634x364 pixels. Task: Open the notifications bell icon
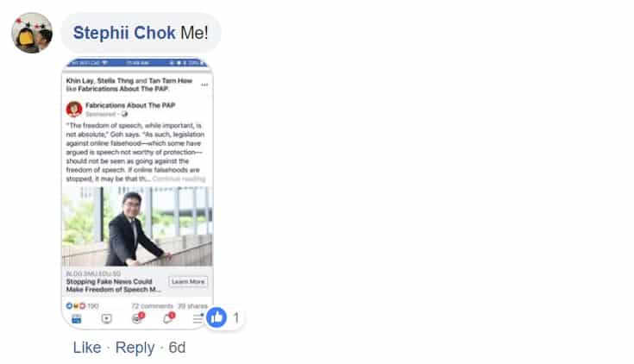[168, 318]
